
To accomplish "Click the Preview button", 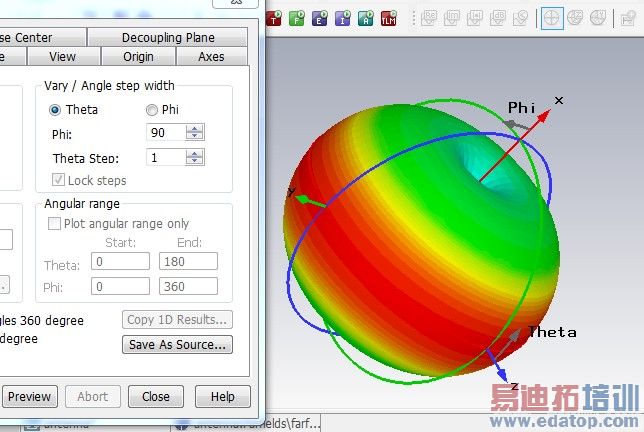I will pos(29,396).
